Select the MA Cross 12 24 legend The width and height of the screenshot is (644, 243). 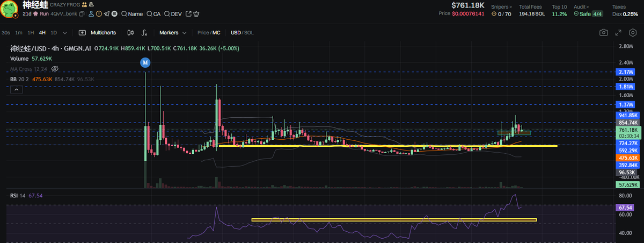click(29, 69)
